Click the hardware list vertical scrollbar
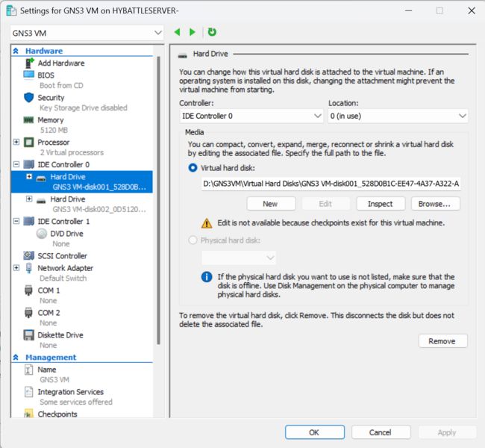 [x=158, y=200]
